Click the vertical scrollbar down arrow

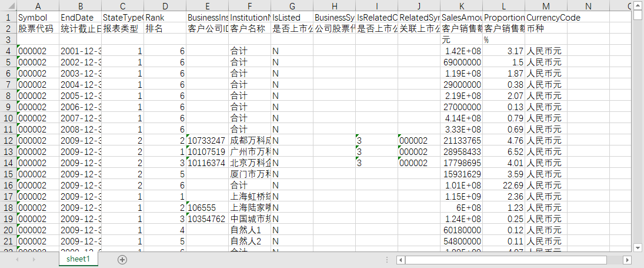(x=638, y=247)
